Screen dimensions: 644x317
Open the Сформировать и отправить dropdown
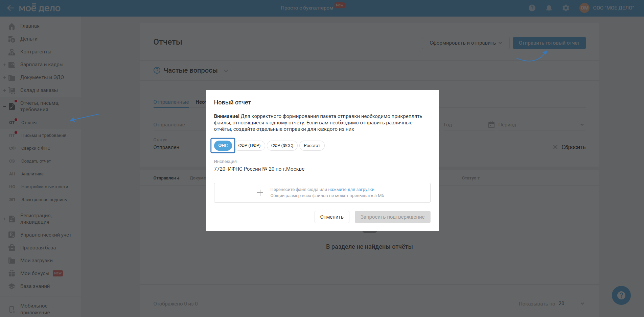coord(465,43)
